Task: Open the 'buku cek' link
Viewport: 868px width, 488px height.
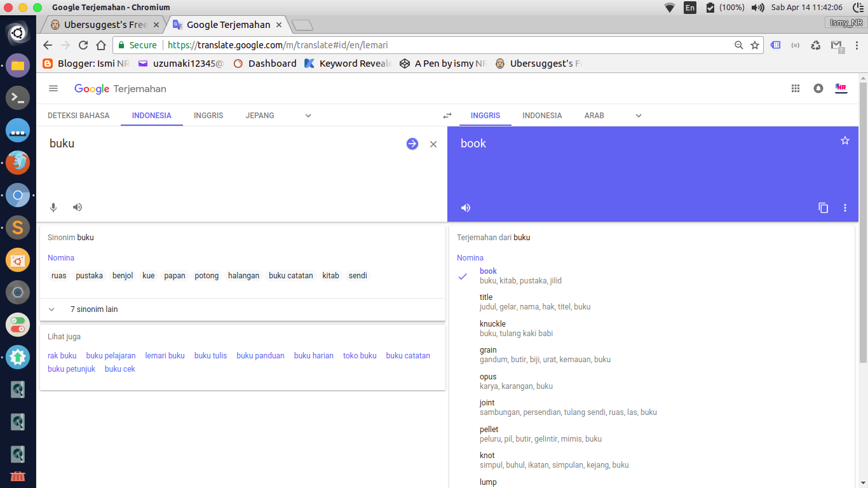Action: pos(120,369)
